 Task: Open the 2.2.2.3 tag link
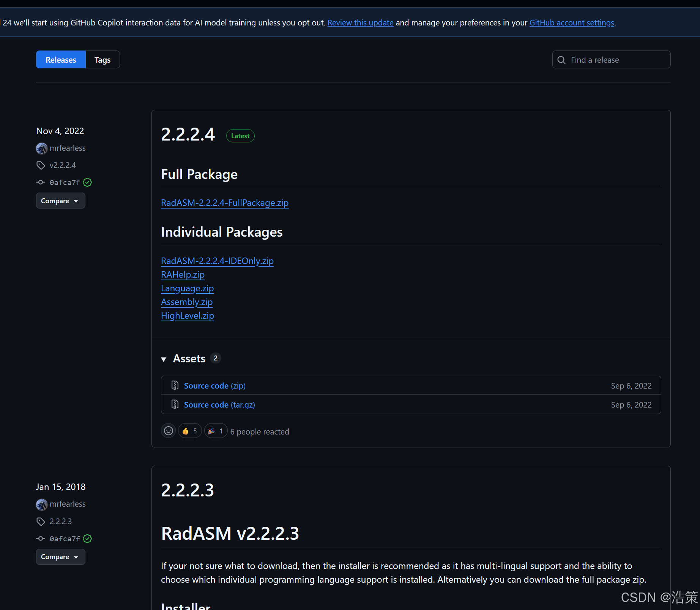61,521
